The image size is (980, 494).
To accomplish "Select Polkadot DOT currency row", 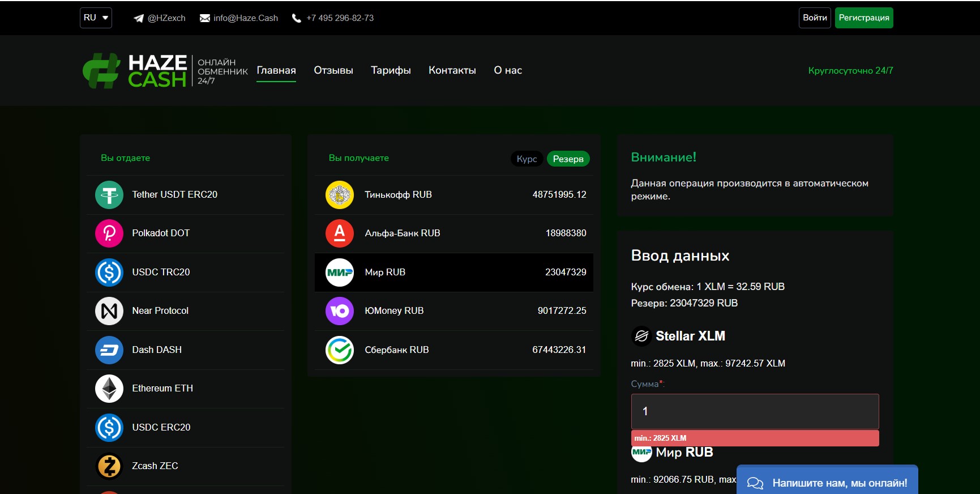I will [185, 233].
